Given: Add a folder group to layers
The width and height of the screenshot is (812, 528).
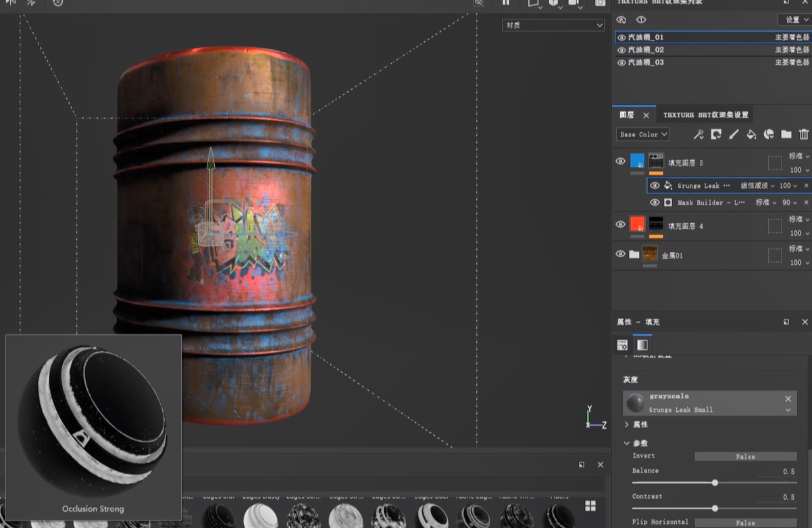Looking at the screenshot, I should (x=786, y=134).
